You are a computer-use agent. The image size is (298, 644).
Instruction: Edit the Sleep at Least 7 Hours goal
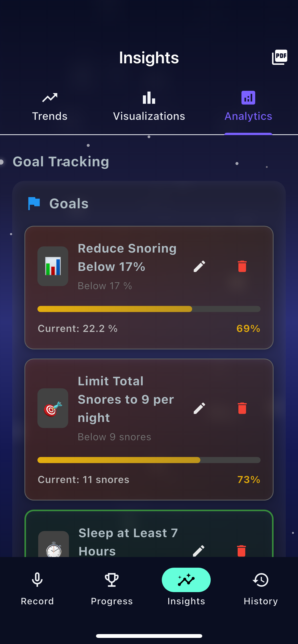click(199, 551)
